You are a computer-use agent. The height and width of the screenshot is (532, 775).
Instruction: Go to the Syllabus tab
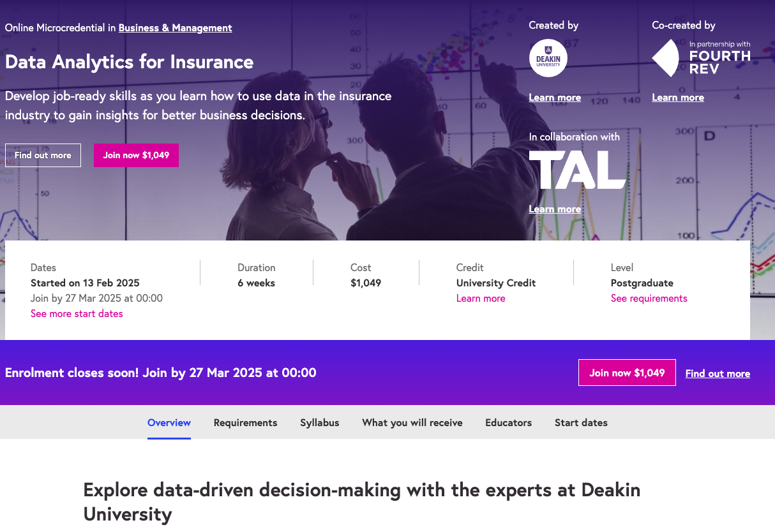(x=319, y=423)
